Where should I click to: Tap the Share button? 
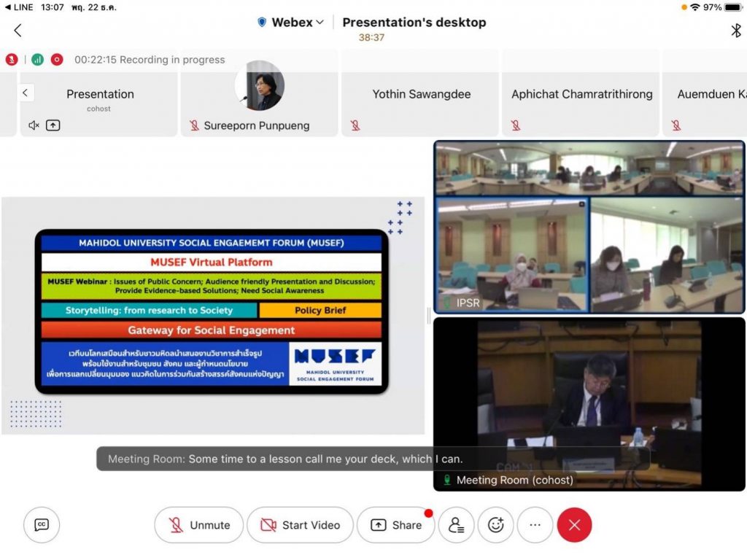click(x=396, y=525)
